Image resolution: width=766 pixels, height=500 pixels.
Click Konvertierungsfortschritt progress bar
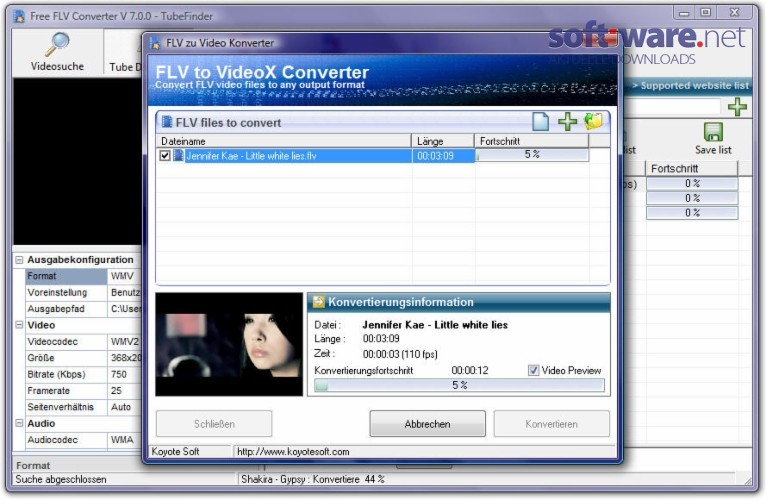pos(459,385)
